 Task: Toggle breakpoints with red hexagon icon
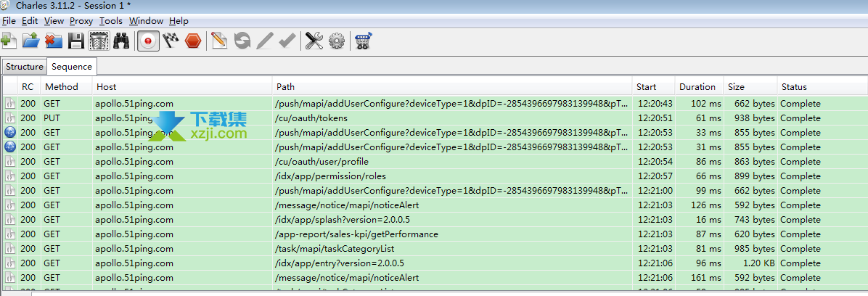[x=192, y=41]
